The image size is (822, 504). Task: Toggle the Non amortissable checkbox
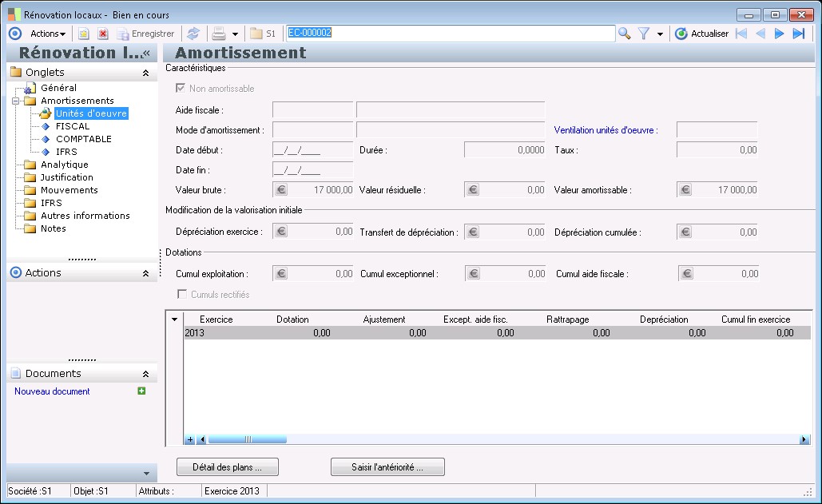(181, 88)
